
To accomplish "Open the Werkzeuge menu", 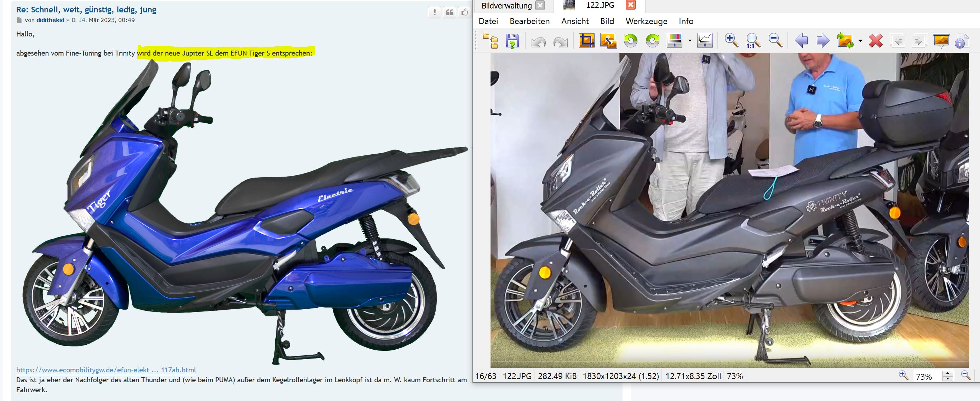I will point(646,21).
